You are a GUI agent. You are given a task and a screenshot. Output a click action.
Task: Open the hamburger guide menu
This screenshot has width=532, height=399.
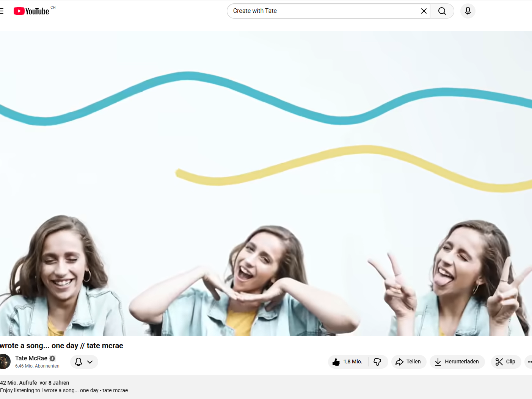pos(2,11)
